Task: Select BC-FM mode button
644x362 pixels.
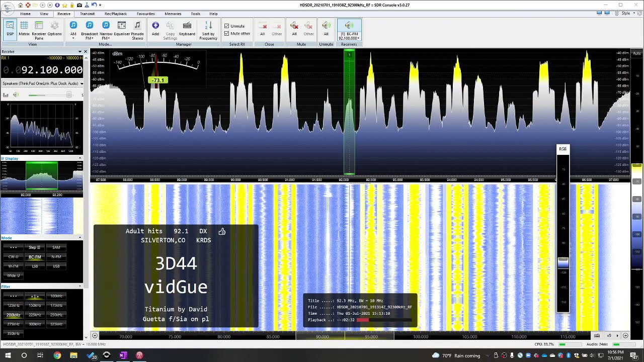Action: pyautogui.click(x=35, y=257)
